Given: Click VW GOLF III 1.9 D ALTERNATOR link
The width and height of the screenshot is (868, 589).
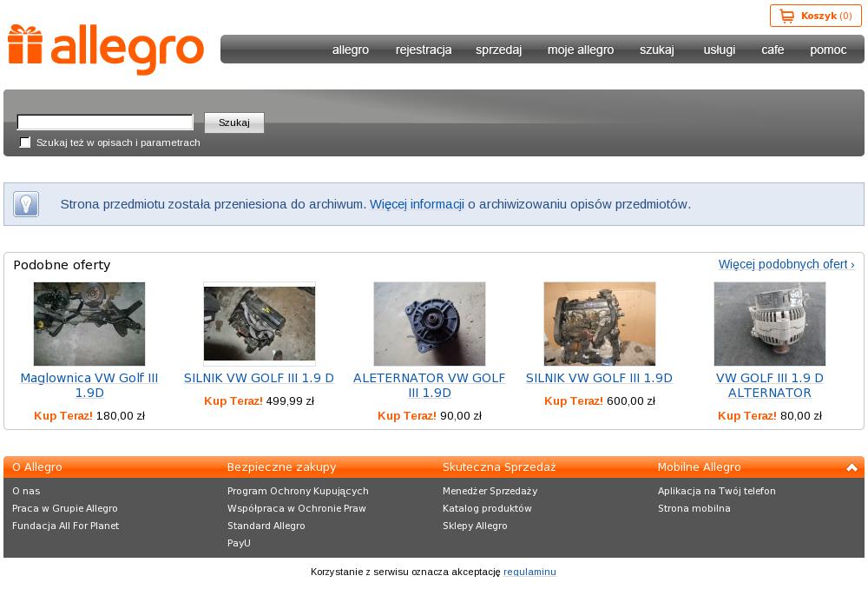Looking at the screenshot, I should [x=769, y=385].
